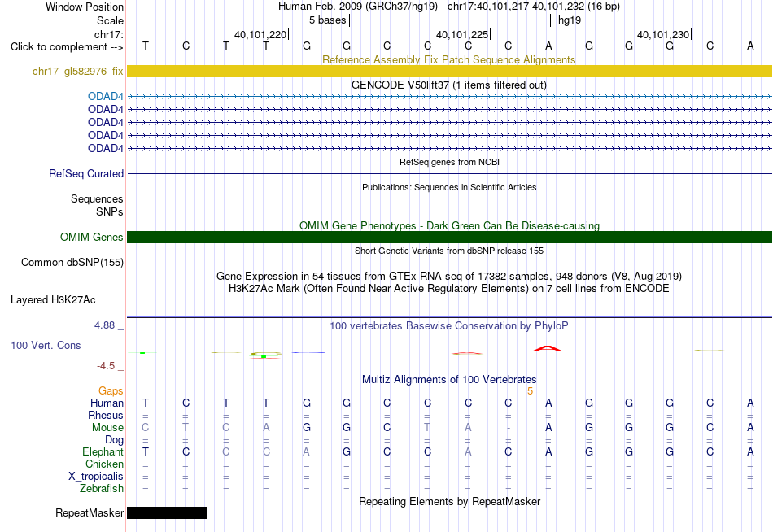773x532 pixels.
Task: Click the Chicken species label
Action: [104, 464]
